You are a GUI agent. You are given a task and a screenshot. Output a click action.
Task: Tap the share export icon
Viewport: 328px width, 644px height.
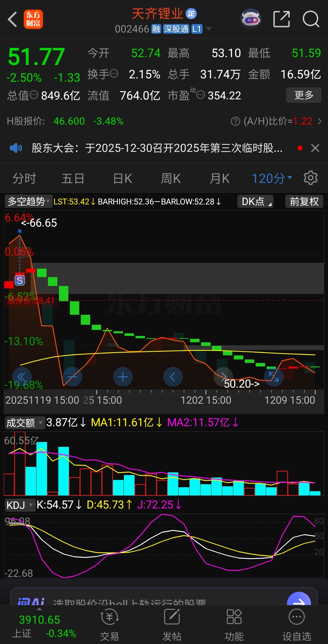pyautogui.click(x=282, y=19)
